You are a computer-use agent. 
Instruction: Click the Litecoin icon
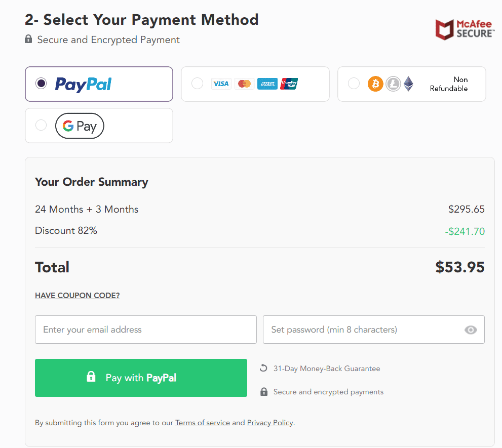click(x=393, y=84)
